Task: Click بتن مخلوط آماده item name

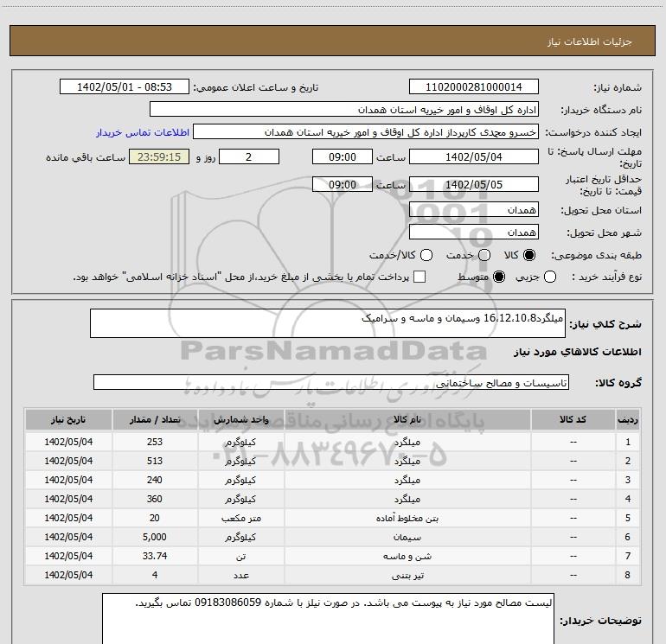Action: 407,519
